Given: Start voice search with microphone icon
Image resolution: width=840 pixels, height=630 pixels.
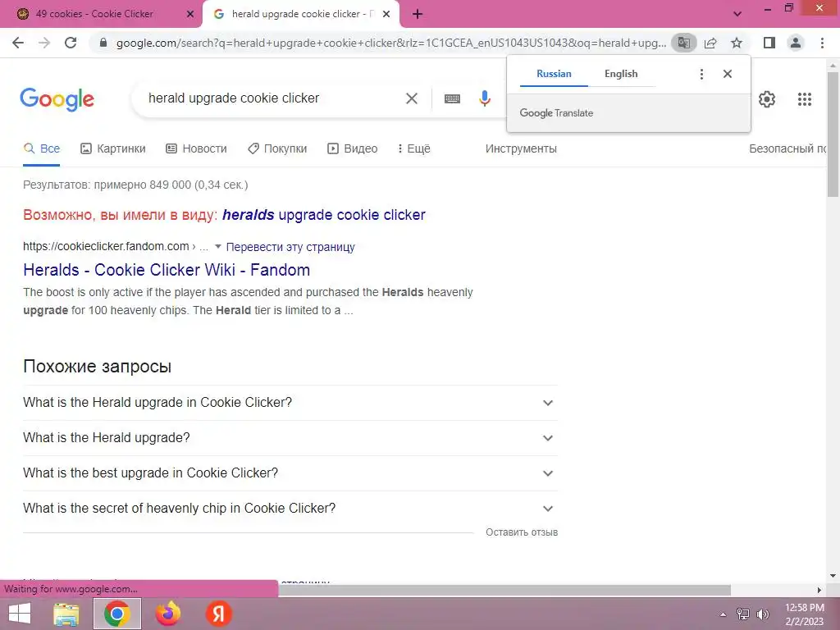Looking at the screenshot, I should [x=484, y=98].
